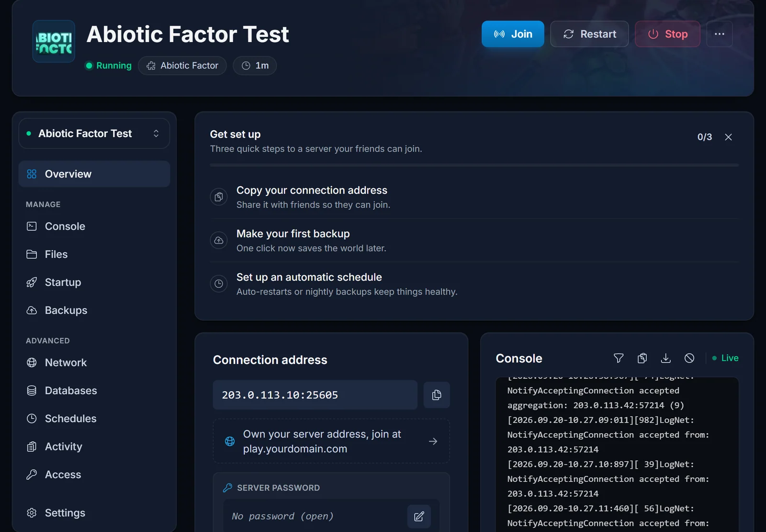Click the Connection address heading

pos(270,360)
